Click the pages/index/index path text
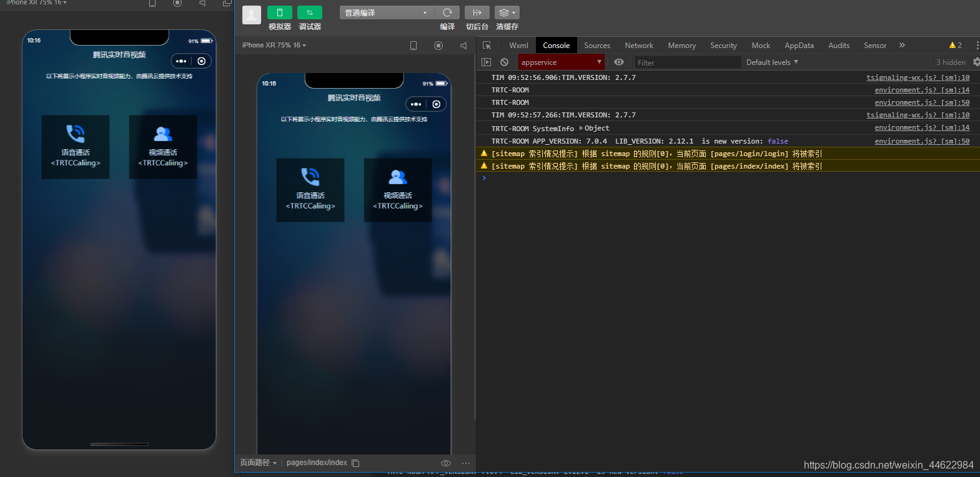Image resolution: width=980 pixels, height=477 pixels. click(317, 463)
